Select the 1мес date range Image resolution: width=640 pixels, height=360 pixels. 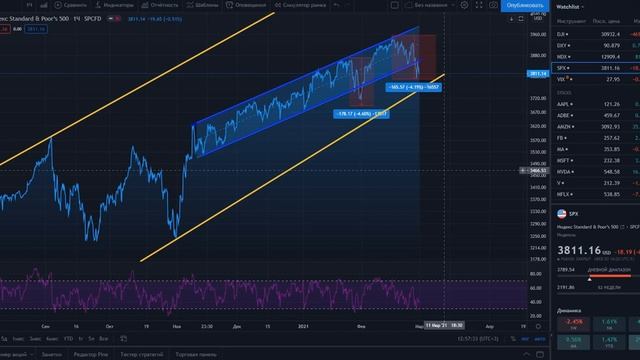coord(18,339)
